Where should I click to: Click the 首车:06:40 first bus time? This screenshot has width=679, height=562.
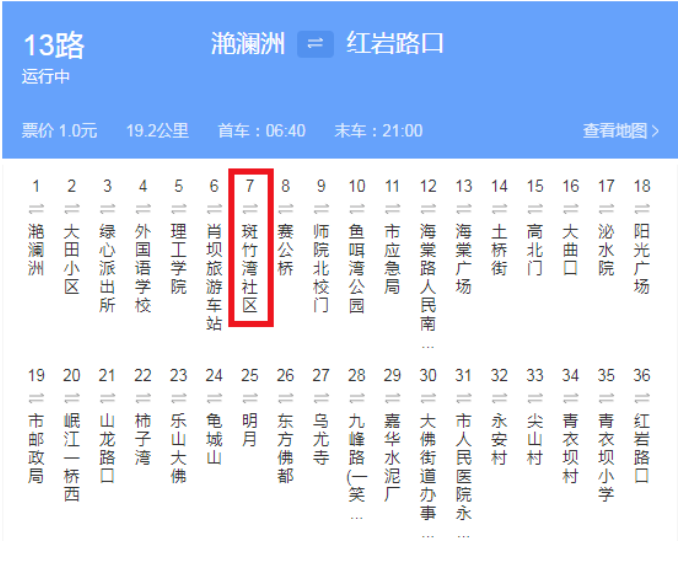click(x=262, y=131)
